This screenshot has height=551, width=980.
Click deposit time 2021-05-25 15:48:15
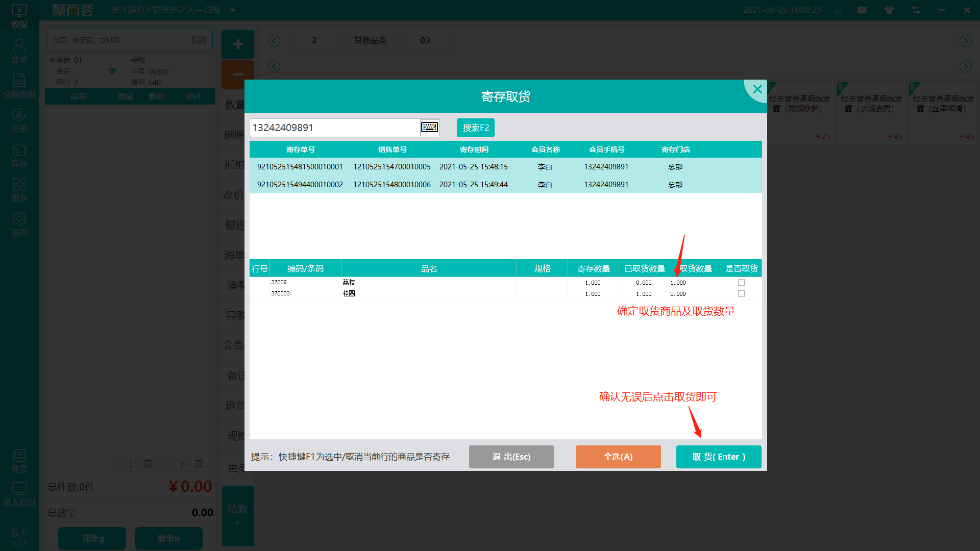[x=474, y=167]
